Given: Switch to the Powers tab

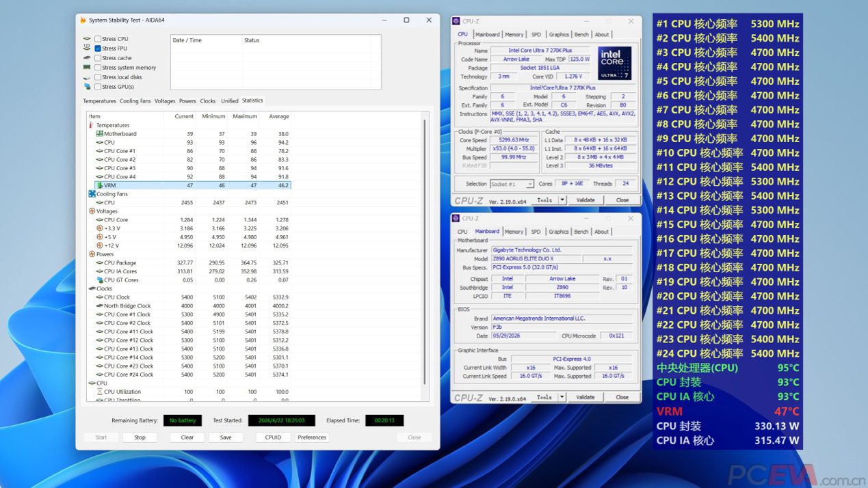Looking at the screenshot, I should 187,101.
